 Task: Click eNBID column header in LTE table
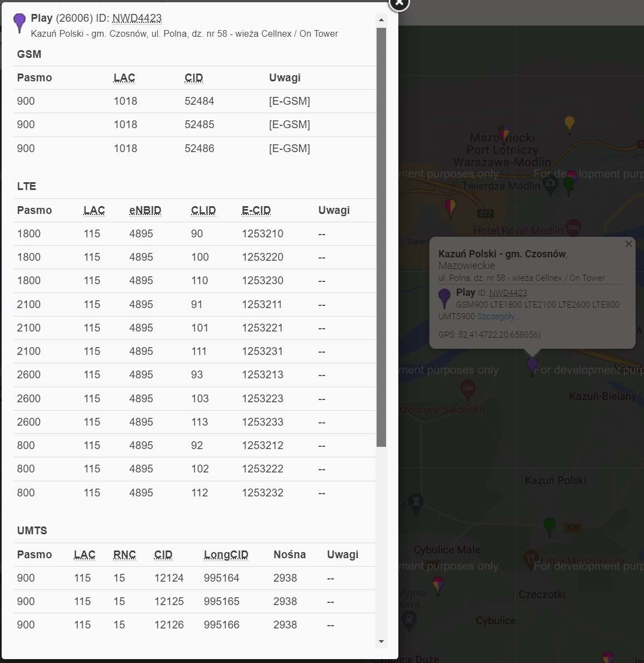coord(145,211)
